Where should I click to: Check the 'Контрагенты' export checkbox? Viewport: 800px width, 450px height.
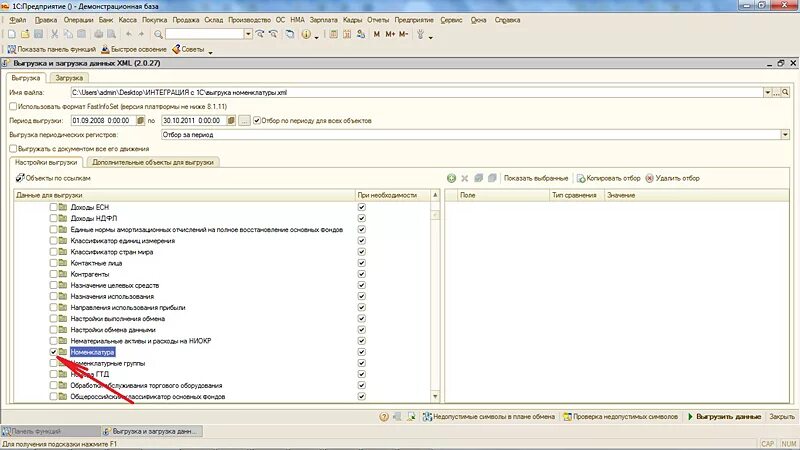[x=53, y=274]
